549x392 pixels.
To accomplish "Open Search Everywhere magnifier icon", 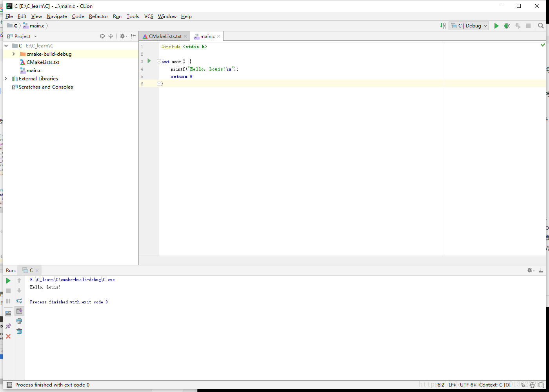I will click(x=541, y=26).
